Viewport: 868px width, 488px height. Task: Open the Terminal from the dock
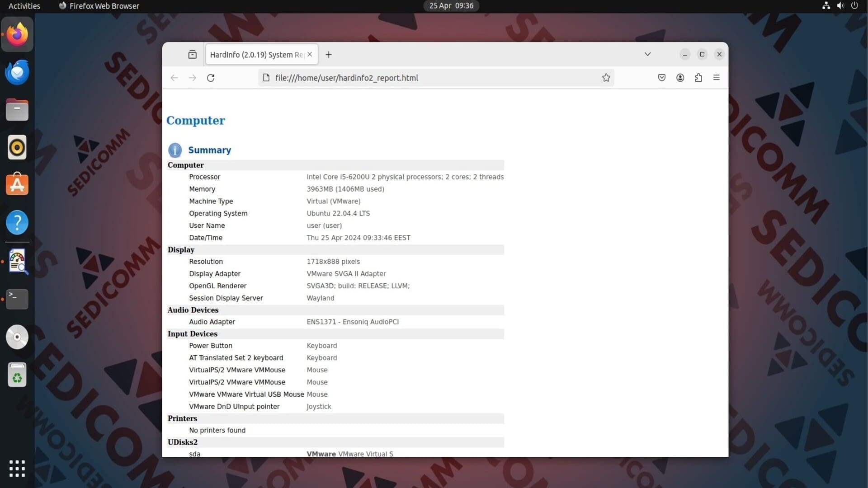(17, 299)
